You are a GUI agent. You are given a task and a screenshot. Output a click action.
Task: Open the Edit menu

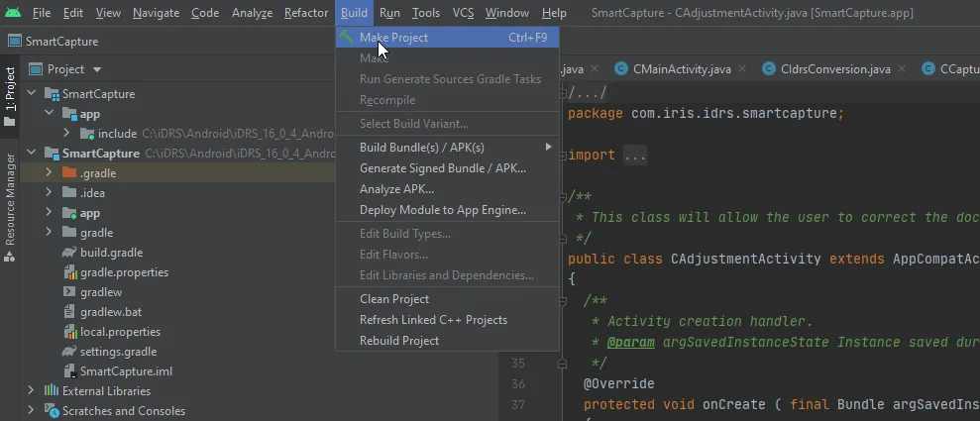pos(73,13)
